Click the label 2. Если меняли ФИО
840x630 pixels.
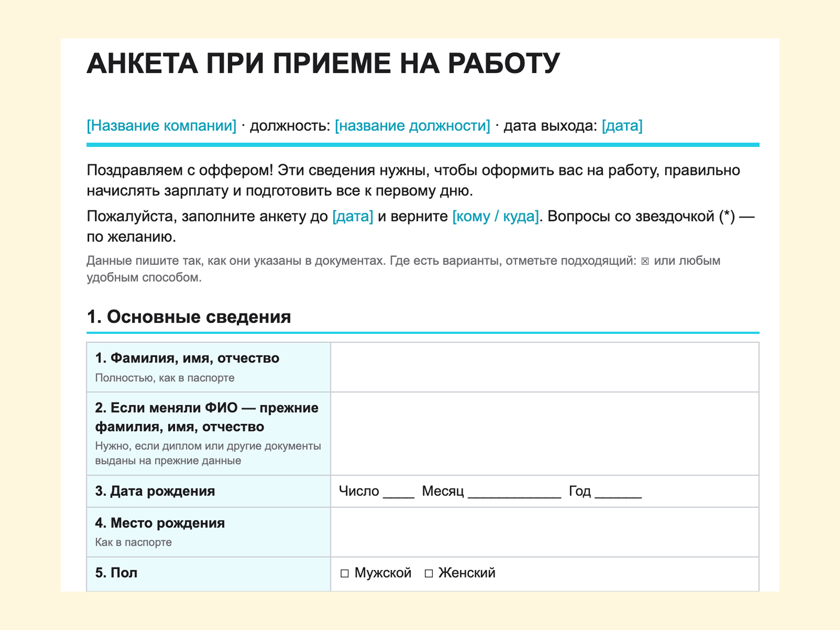166,408
